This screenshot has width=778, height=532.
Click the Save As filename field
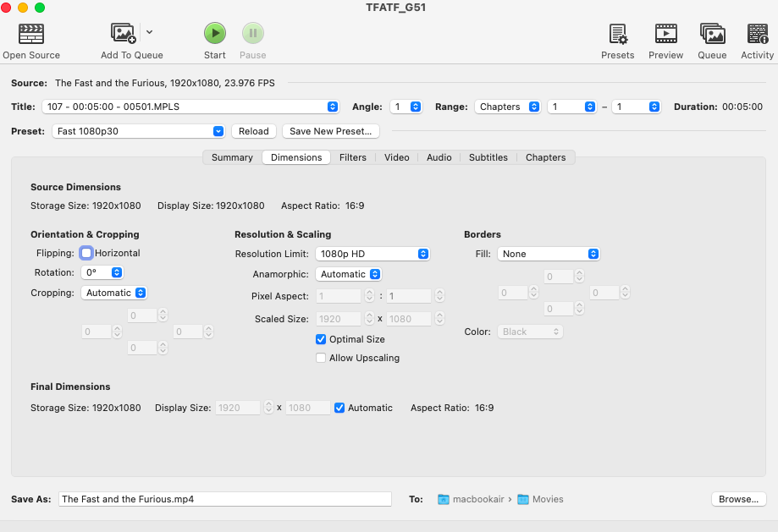[224, 499]
